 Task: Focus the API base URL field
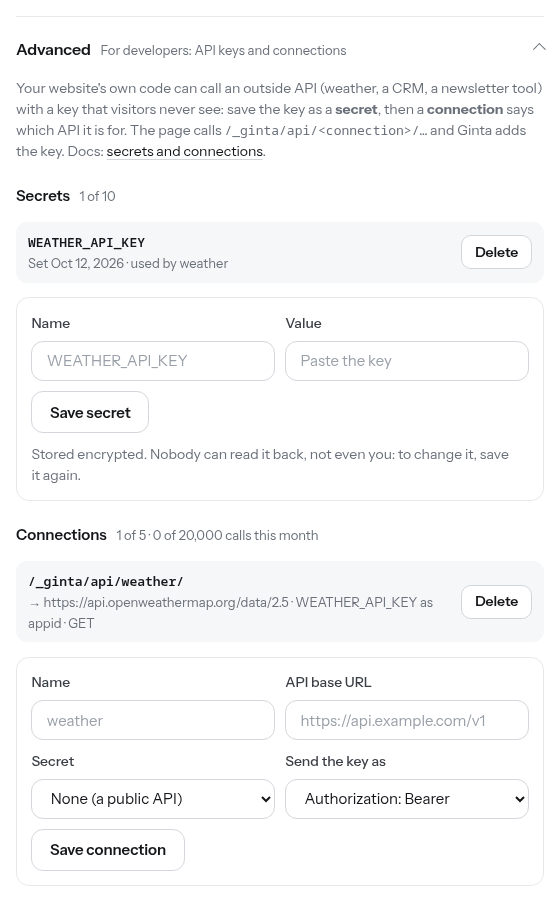406,720
